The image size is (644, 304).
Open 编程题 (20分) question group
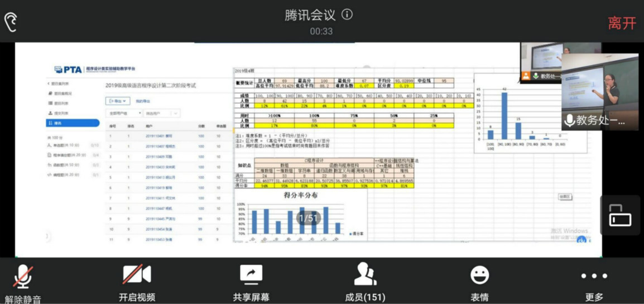coord(73,175)
